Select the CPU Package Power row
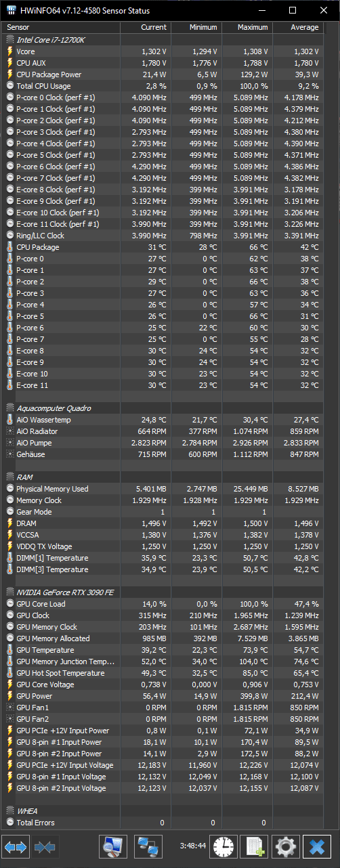Viewport: 340px width, 868px height. click(163, 74)
